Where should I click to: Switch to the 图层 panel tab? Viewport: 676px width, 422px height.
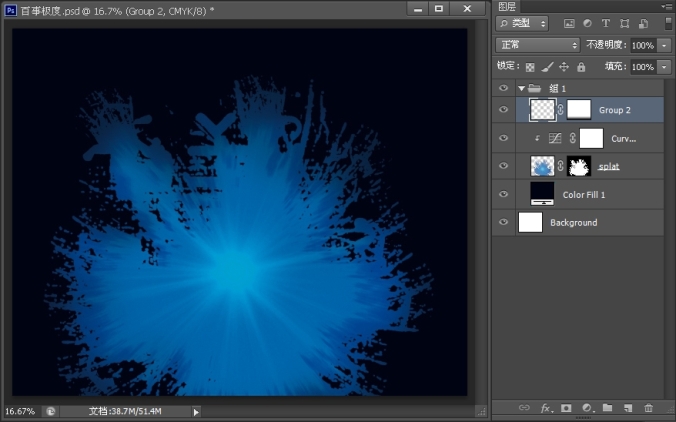pos(507,6)
